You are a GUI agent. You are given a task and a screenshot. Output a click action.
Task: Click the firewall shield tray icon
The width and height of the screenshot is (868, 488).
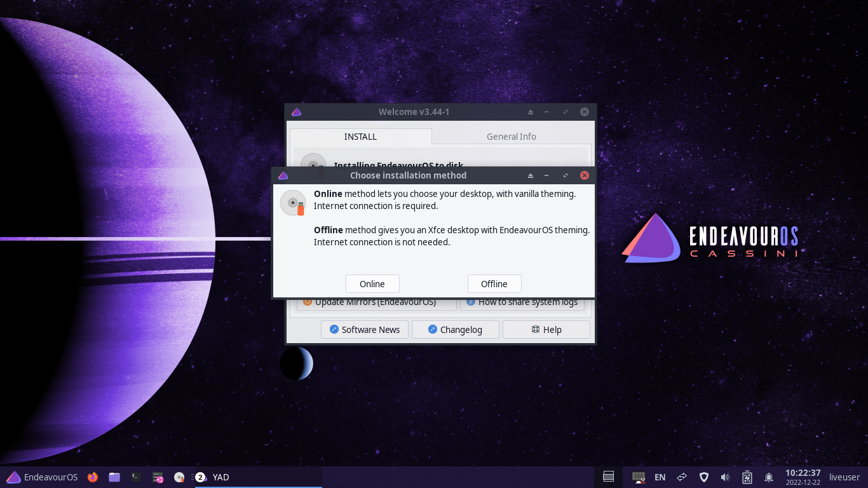coord(704,477)
